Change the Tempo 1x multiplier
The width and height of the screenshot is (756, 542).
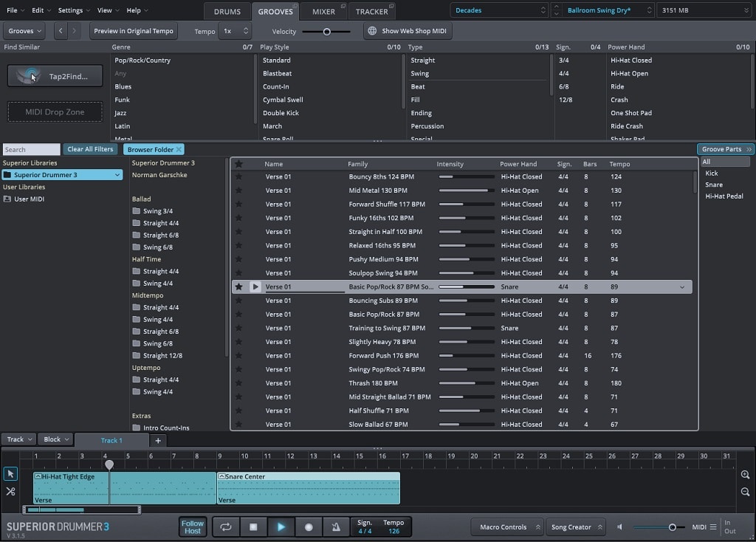coord(236,31)
